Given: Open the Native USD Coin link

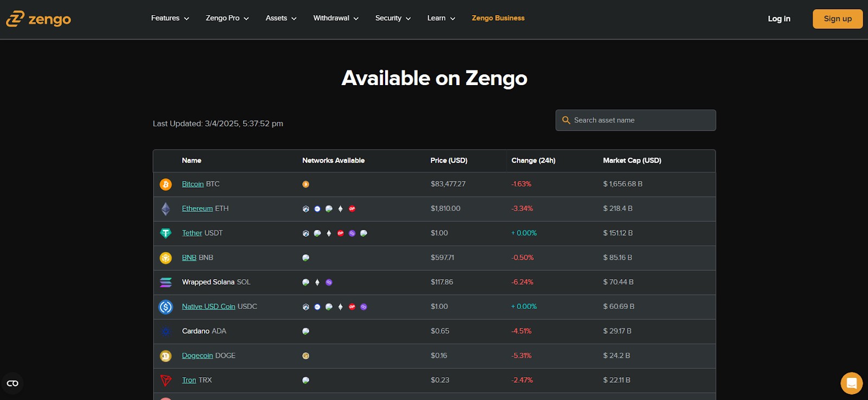Looking at the screenshot, I should (208, 307).
